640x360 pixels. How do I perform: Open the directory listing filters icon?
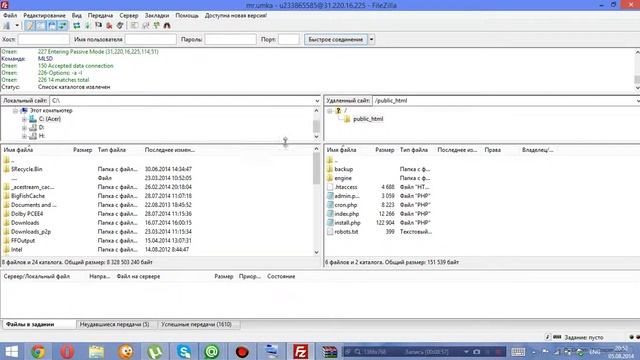click(x=134, y=26)
